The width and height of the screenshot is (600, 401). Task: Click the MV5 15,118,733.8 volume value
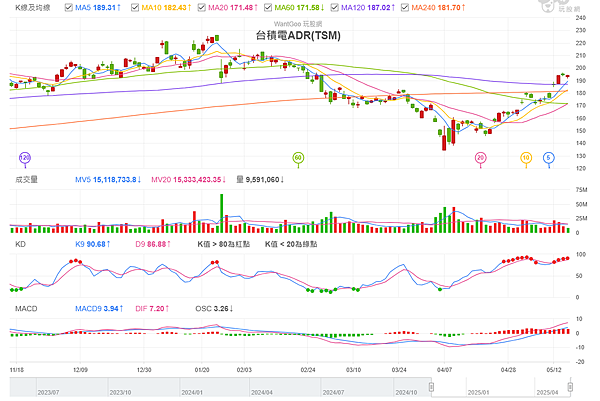tap(108, 179)
